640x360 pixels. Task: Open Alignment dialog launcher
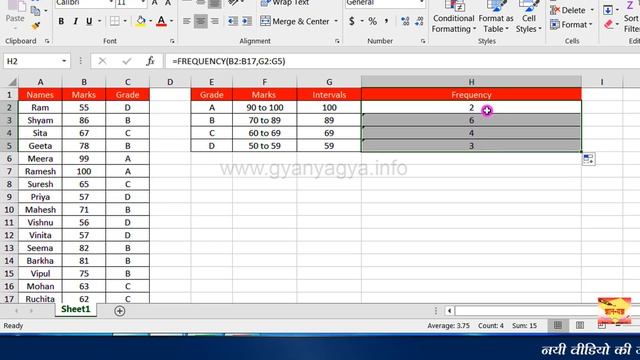(x=337, y=41)
